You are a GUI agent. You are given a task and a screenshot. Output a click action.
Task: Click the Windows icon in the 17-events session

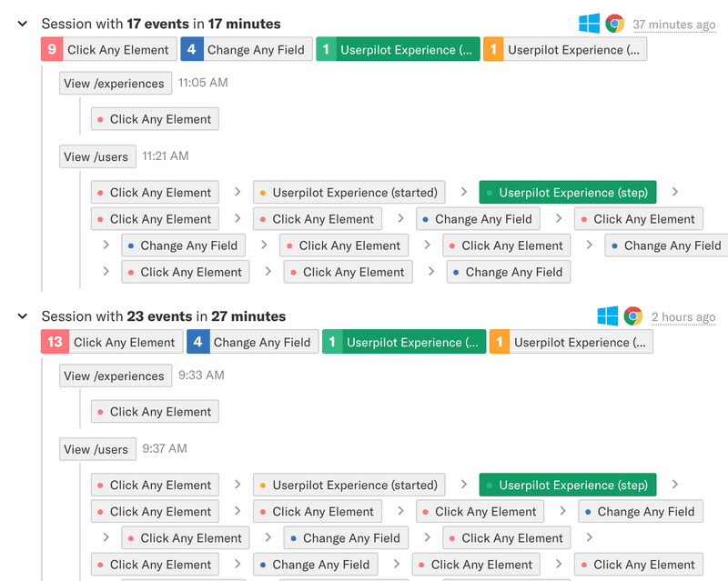[x=590, y=24]
